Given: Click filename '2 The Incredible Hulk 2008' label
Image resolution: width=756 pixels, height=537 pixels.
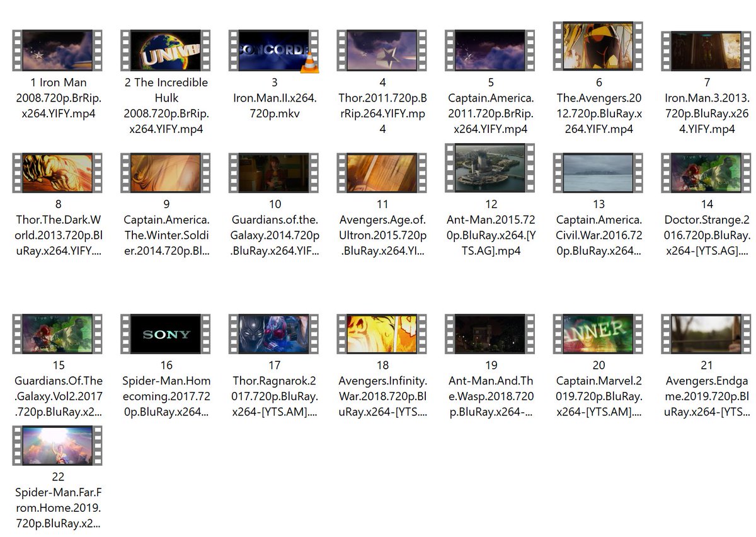Looking at the screenshot, I should point(166,105).
